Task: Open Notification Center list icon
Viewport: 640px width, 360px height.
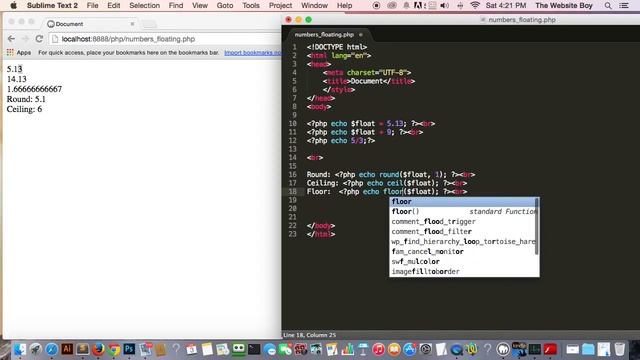Action: (x=624, y=5)
